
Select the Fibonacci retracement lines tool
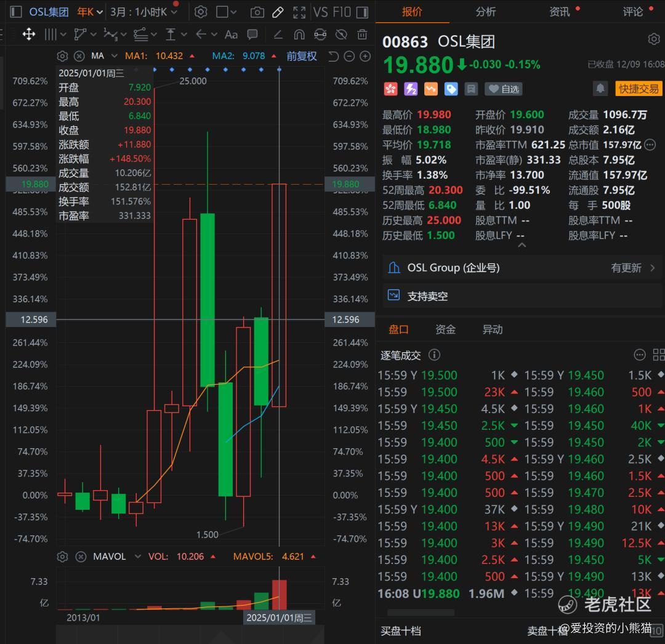(140, 34)
